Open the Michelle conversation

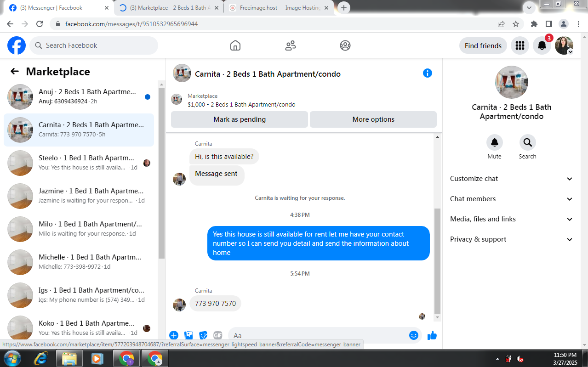coord(79,262)
